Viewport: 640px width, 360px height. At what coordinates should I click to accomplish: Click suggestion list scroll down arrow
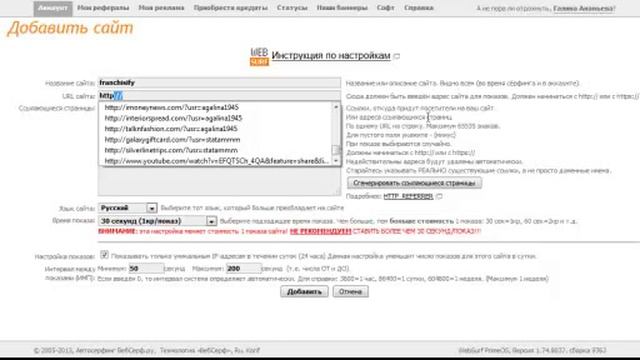[x=336, y=161]
